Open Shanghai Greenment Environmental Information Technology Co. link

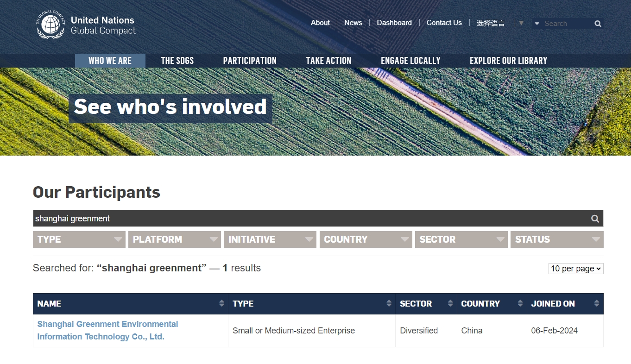[107, 330]
